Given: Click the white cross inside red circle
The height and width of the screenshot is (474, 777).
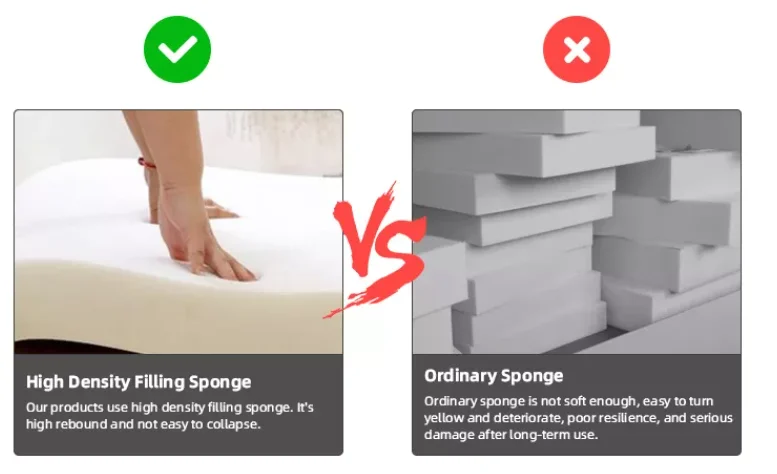Looking at the screenshot, I should point(576,50).
